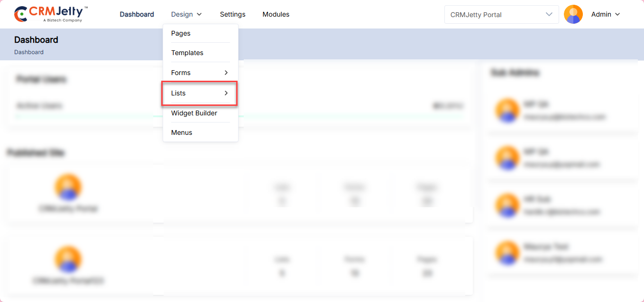Click the chevron beside the Design menu
Viewport: 644px width, 302px height.
pos(199,15)
